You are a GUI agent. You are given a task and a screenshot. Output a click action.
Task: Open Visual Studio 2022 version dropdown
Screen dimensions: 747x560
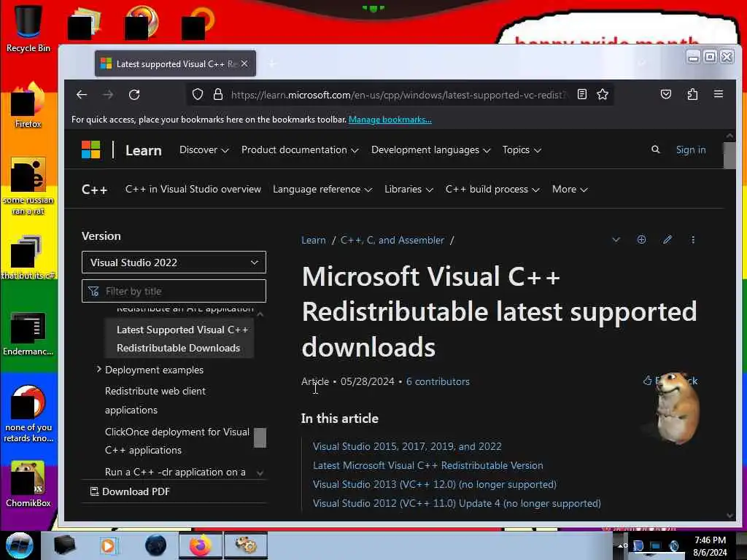[x=174, y=262]
